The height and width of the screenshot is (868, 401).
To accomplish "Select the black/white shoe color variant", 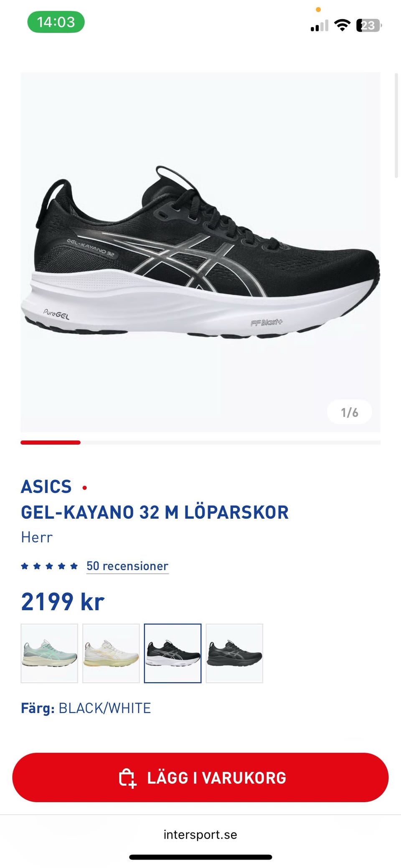I will (173, 653).
